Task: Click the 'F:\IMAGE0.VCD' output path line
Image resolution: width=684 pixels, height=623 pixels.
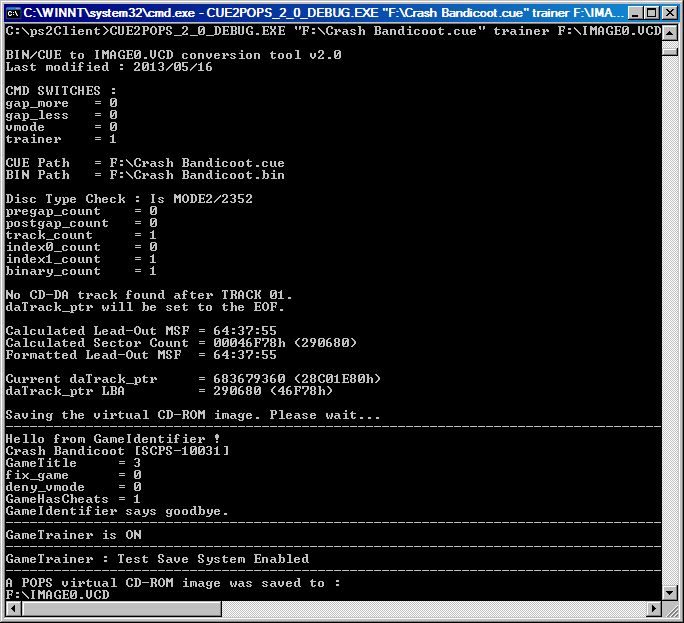Action: pyautogui.click(x=58, y=595)
